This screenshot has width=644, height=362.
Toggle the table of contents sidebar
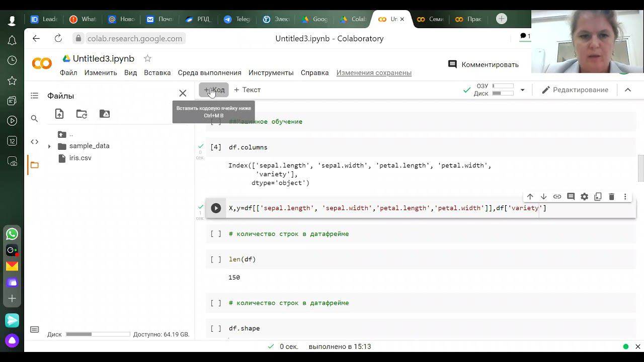point(34,96)
